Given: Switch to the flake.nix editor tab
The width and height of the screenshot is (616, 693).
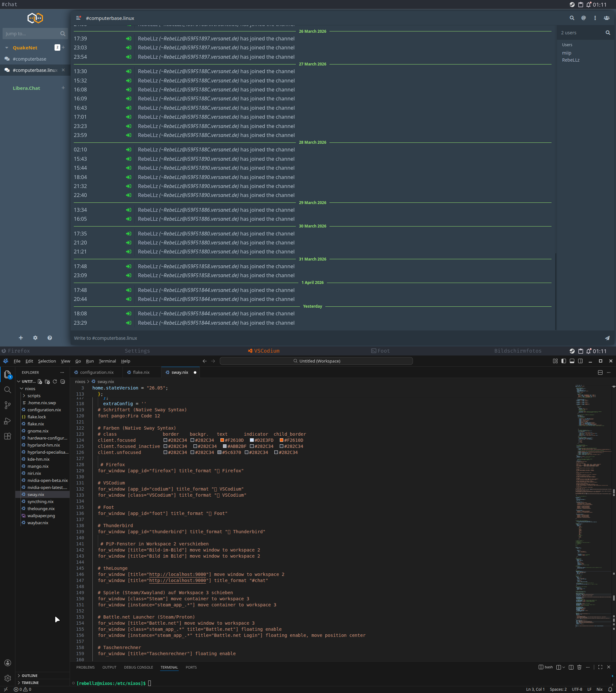Looking at the screenshot, I should (141, 372).
